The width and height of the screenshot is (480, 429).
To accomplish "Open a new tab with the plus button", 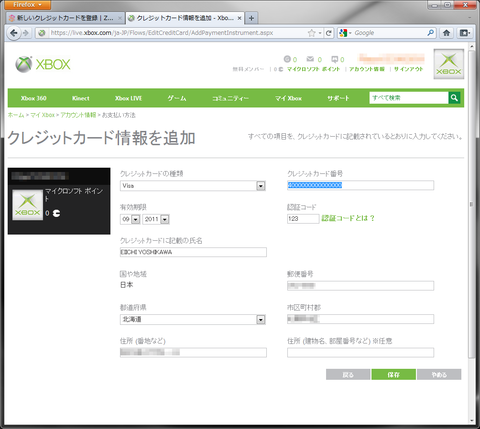I will point(251,18).
